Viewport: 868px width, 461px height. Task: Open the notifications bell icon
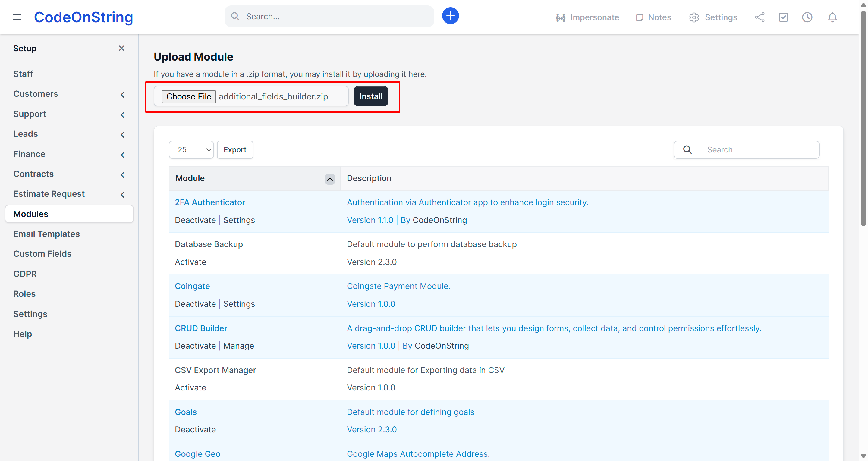(832, 17)
